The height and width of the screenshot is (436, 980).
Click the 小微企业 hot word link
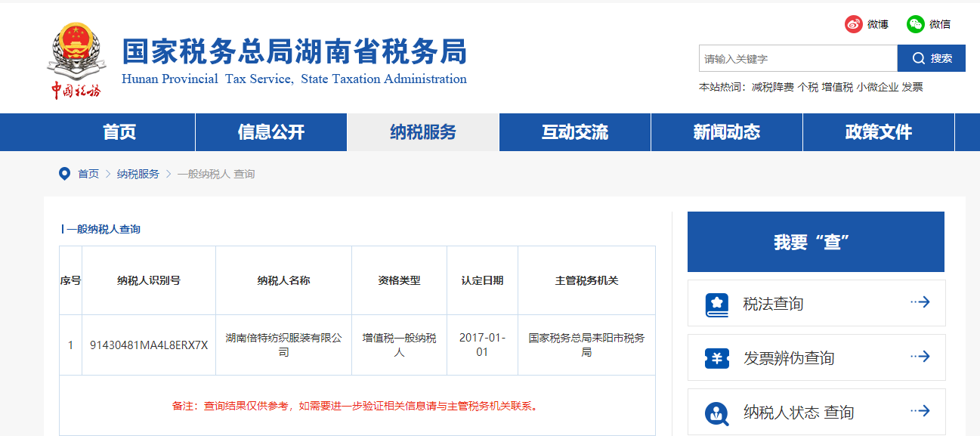coord(877,87)
